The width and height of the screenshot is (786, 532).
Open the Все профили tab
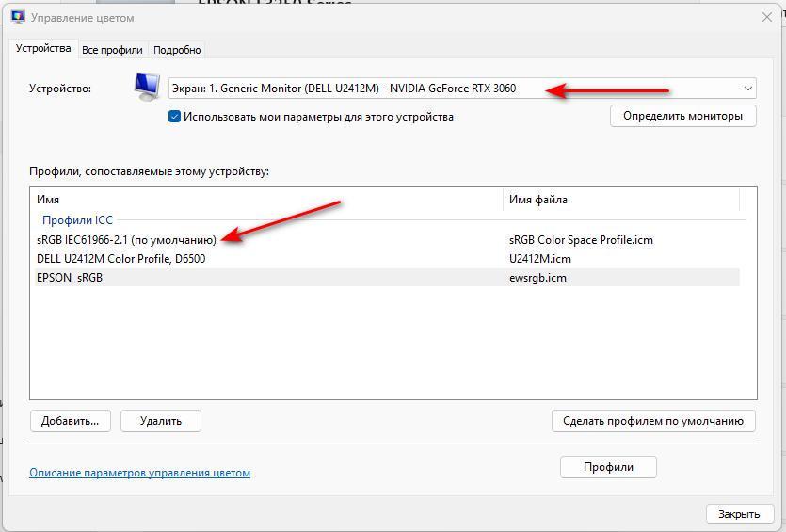coord(112,50)
